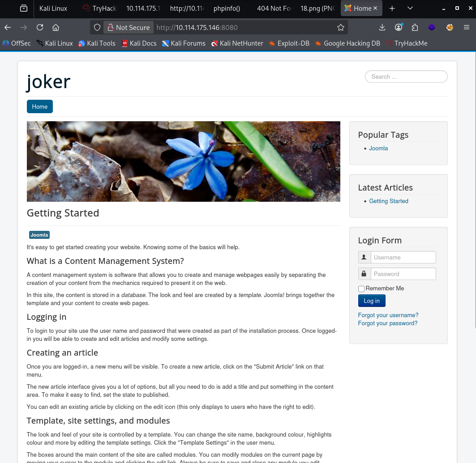This screenshot has width=476, height=463.
Task: Select the Home menu item
Action: [x=40, y=106]
